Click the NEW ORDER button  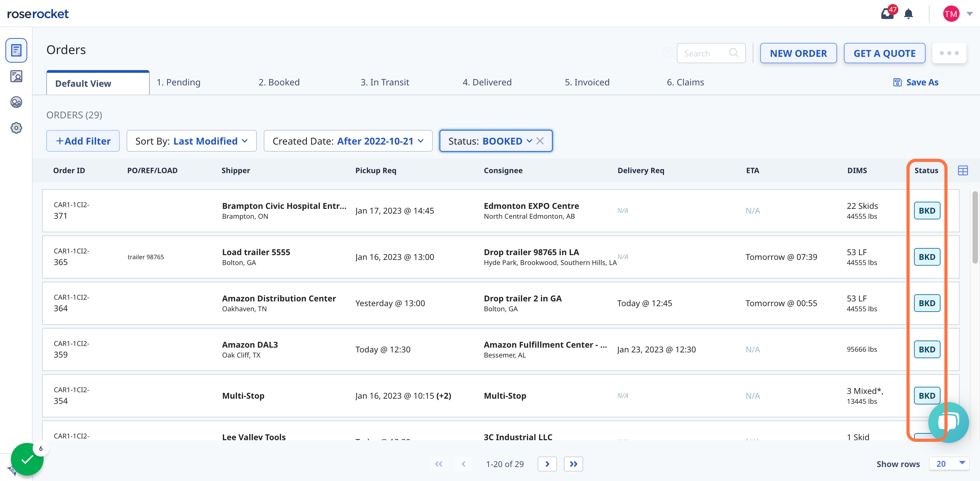tap(798, 53)
